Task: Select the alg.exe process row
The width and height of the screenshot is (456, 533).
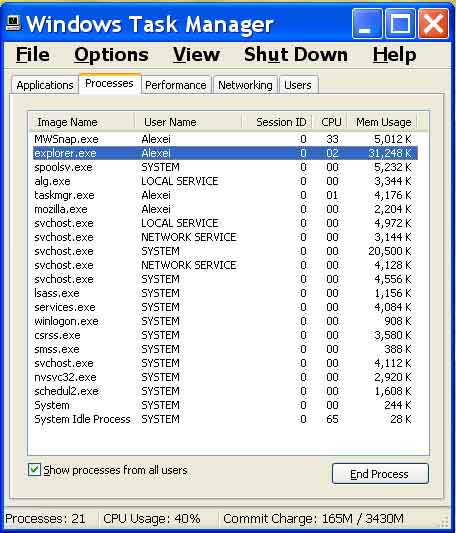Action: (x=225, y=181)
